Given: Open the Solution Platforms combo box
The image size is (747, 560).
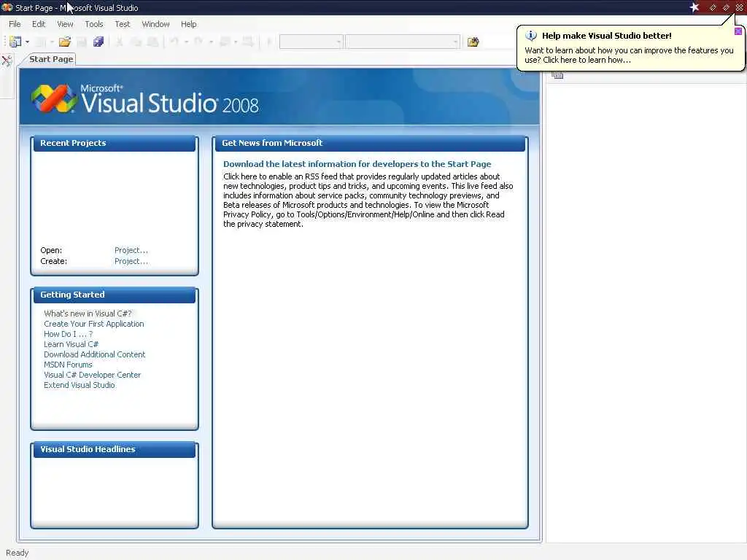Looking at the screenshot, I should 403,42.
